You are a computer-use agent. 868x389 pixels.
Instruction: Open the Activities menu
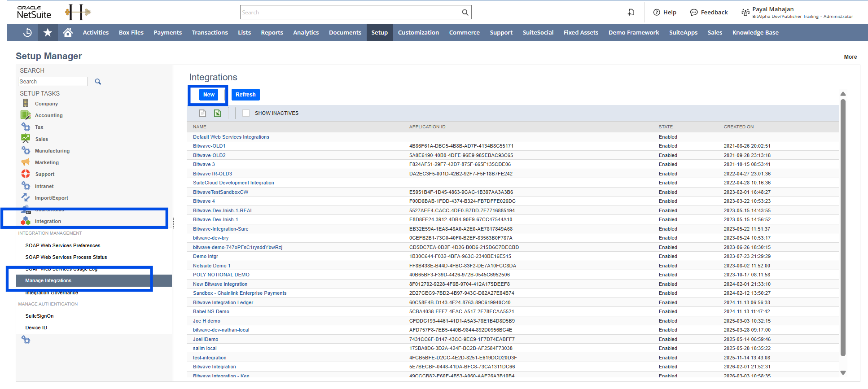[96, 32]
